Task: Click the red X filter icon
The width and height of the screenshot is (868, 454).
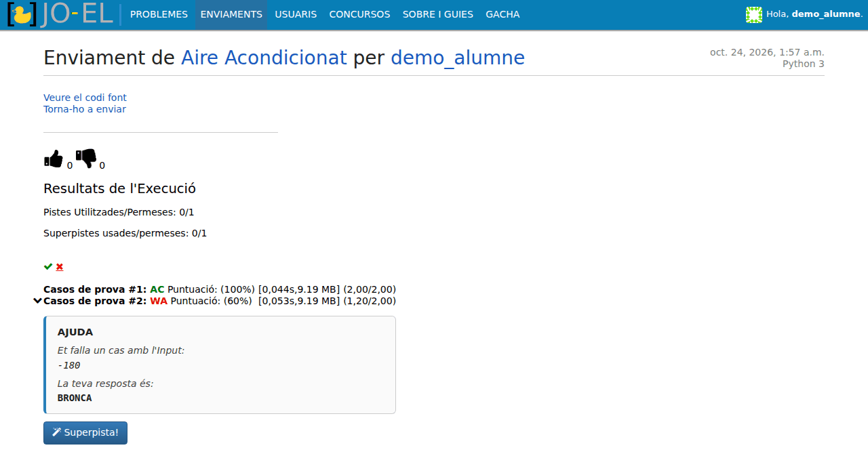Action: (x=60, y=266)
